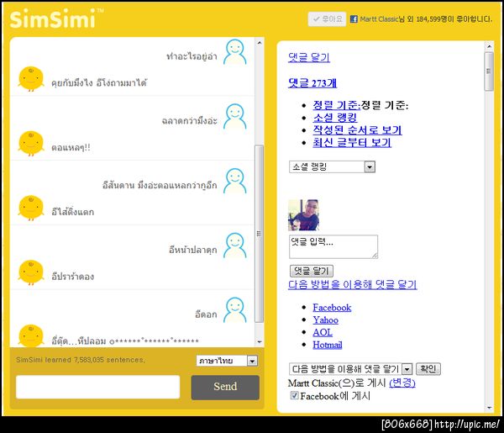Click the chat message input field

pyautogui.click(x=97, y=387)
